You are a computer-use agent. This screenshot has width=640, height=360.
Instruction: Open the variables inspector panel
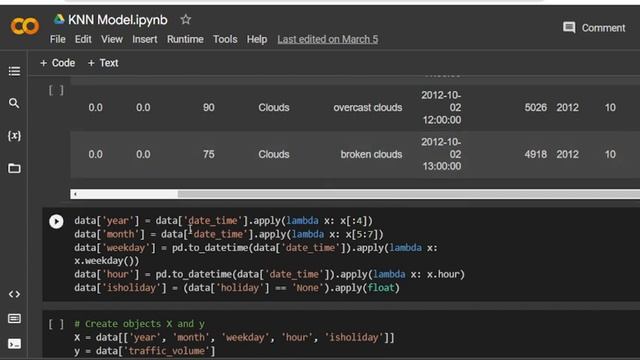14,136
